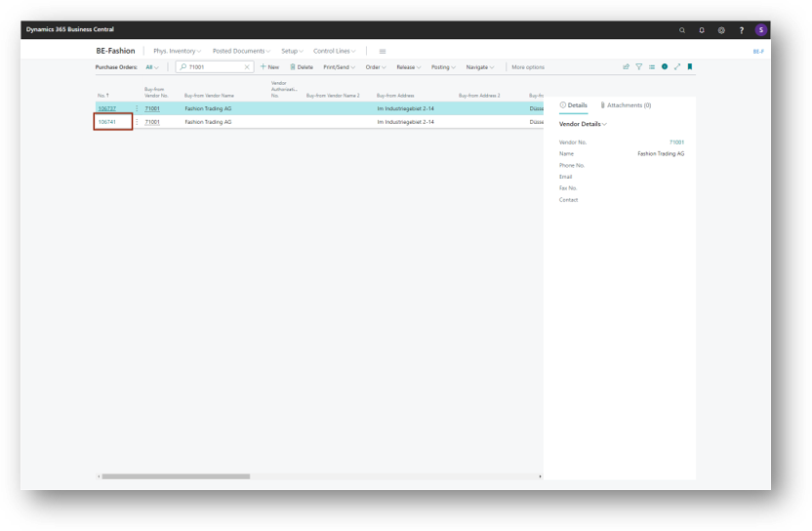
Task: Open the search magnifier in top bar
Action: pyautogui.click(x=682, y=30)
